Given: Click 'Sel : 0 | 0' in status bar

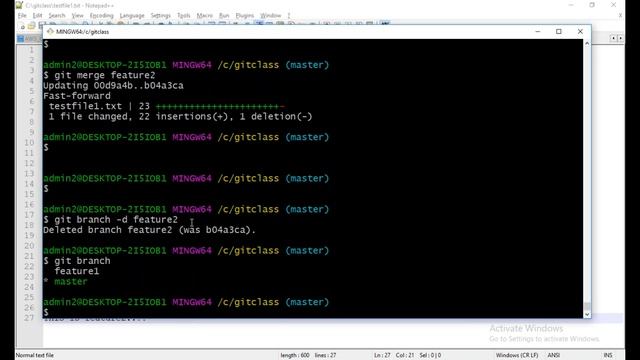Looking at the screenshot, I should click(430, 355).
